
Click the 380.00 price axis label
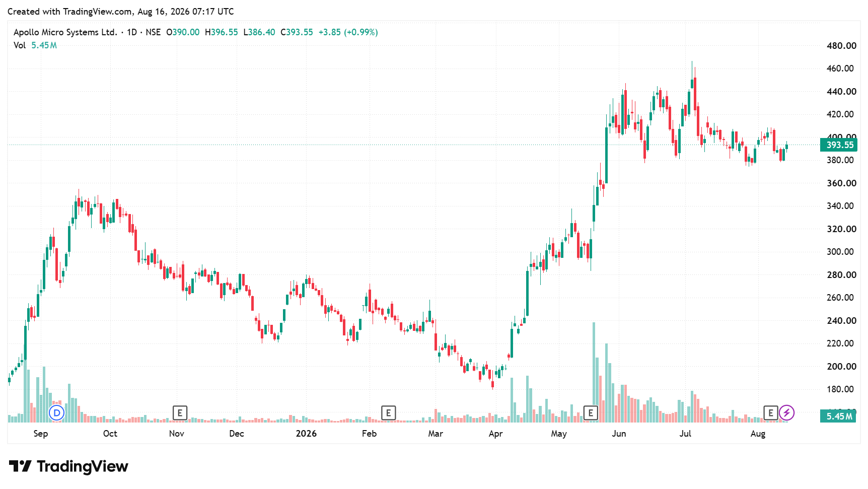click(x=840, y=160)
